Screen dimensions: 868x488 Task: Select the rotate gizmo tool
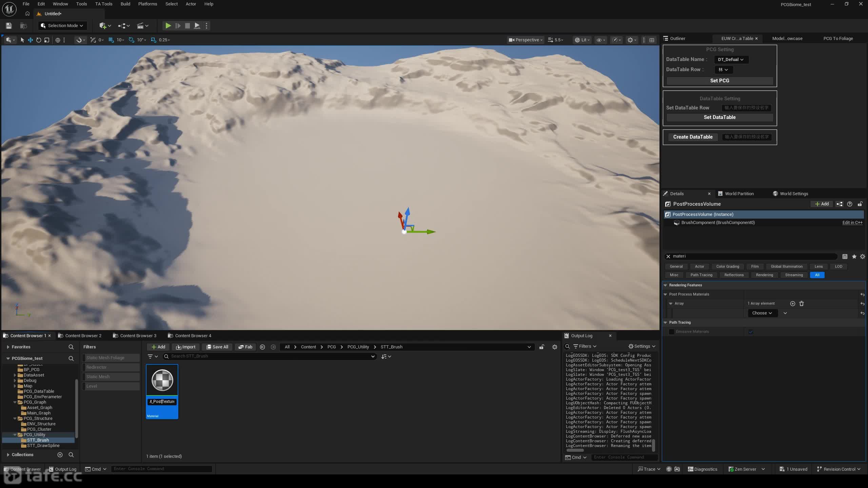click(39, 40)
